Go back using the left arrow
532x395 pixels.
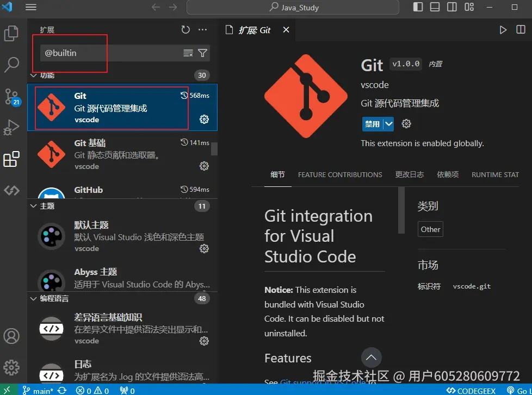pos(156,7)
